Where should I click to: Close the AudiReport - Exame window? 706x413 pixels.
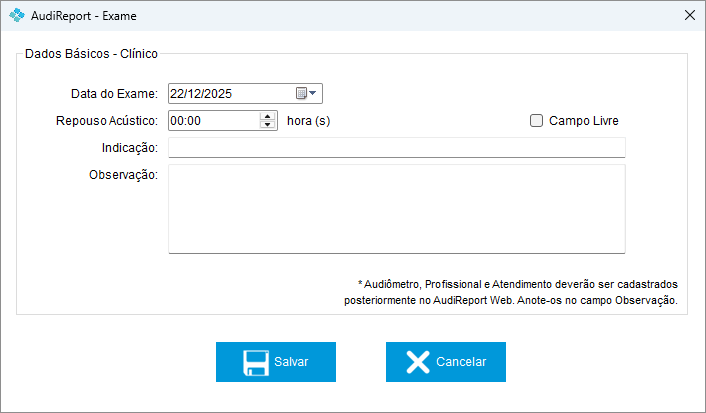coord(690,15)
